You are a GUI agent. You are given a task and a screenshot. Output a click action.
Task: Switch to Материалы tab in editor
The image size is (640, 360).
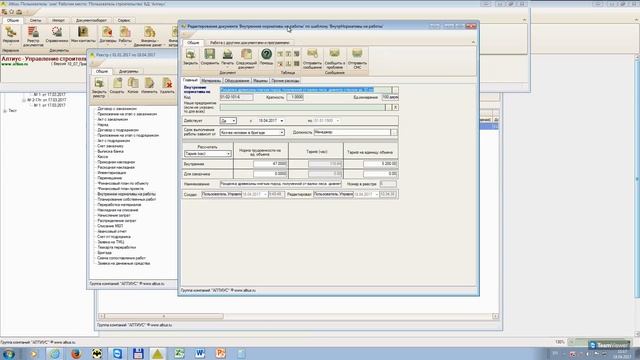coord(211,80)
